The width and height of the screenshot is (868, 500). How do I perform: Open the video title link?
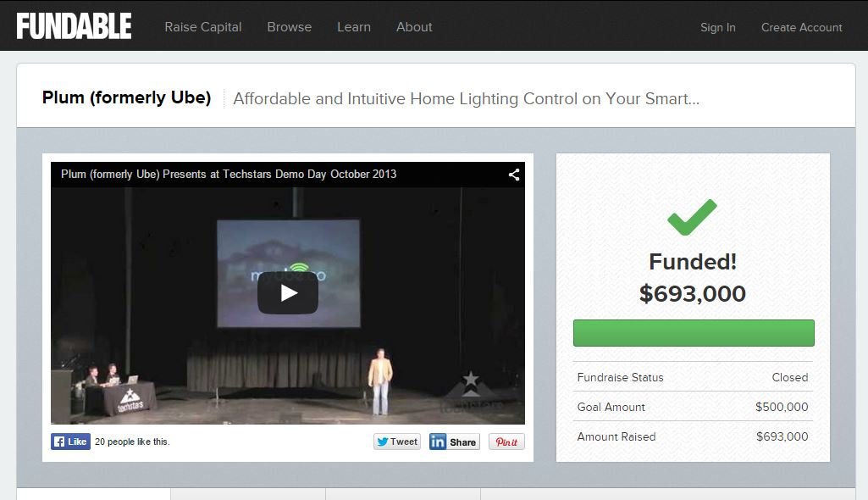click(x=229, y=174)
